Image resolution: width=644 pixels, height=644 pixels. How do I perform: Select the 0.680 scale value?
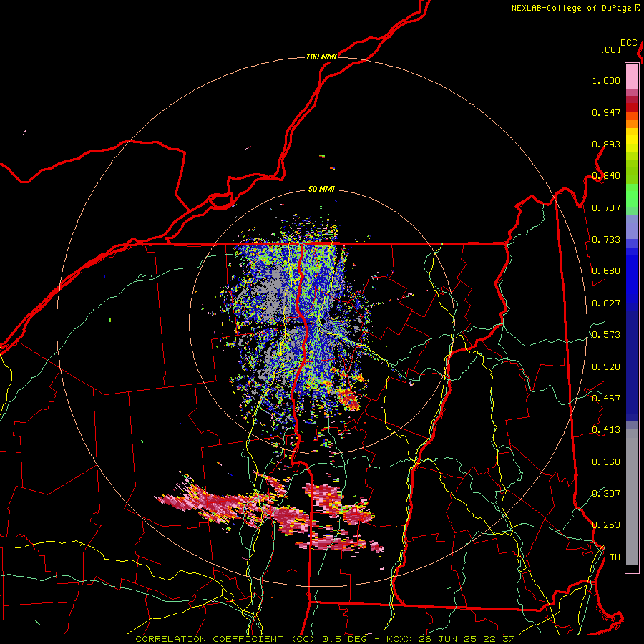[x=606, y=271]
